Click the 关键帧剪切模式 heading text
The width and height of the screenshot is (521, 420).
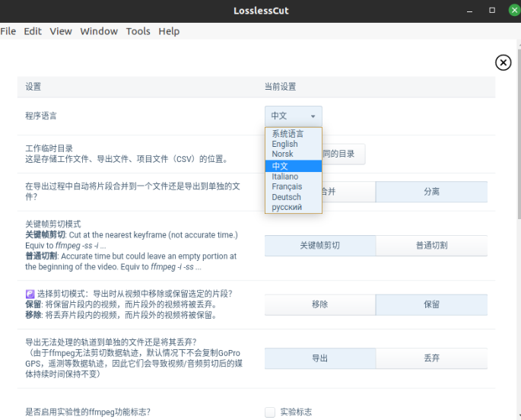53,224
